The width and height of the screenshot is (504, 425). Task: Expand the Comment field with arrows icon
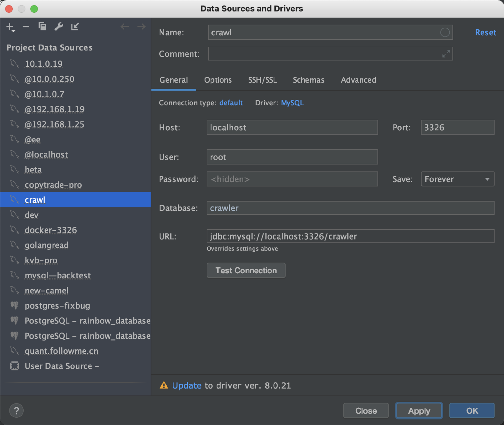point(446,54)
